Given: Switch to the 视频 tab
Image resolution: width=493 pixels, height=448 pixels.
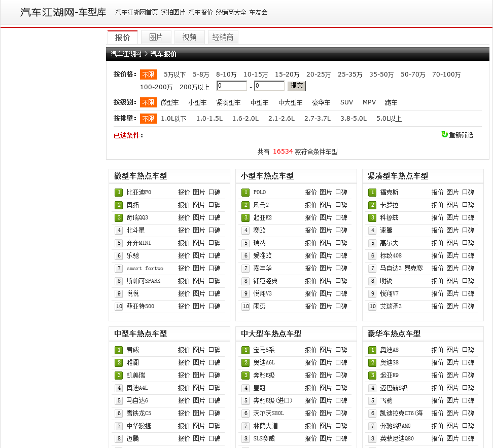Looking at the screenshot, I should (189, 38).
